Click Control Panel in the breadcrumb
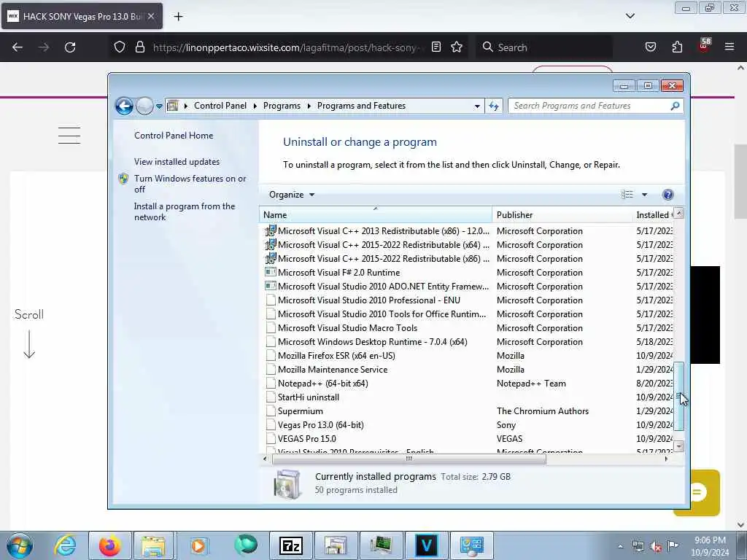This screenshot has width=747, height=560. pyautogui.click(x=220, y=106)
